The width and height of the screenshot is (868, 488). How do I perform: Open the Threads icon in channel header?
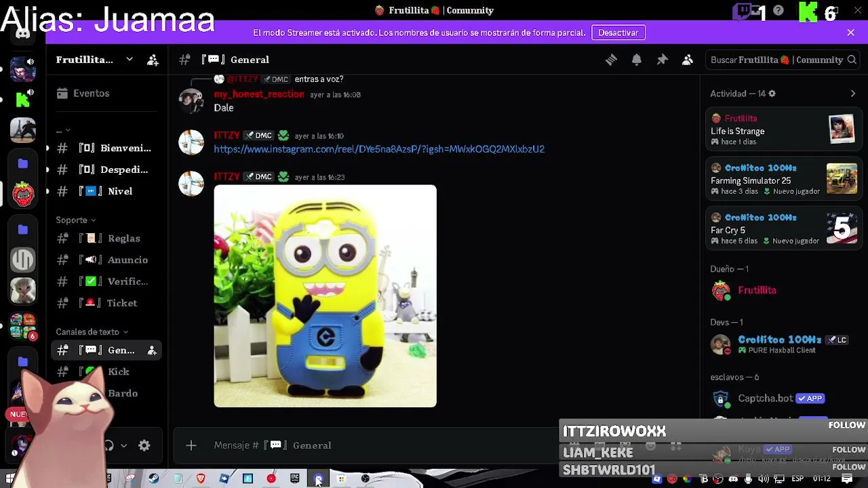tap(611, 60)
